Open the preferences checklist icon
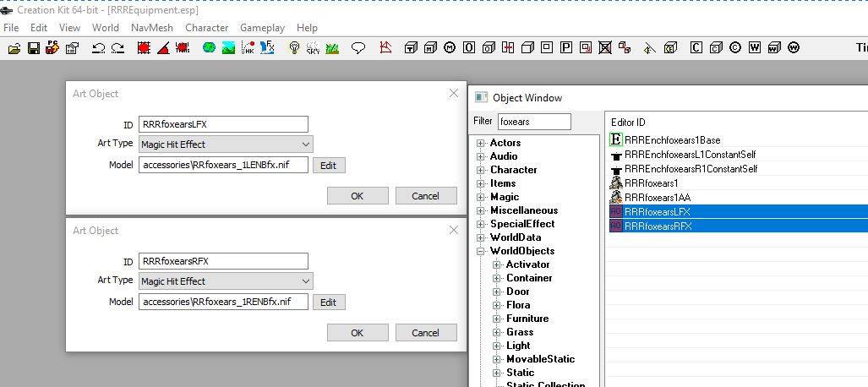This screenshot has width=868, height=387. click(x=71, y=48)
